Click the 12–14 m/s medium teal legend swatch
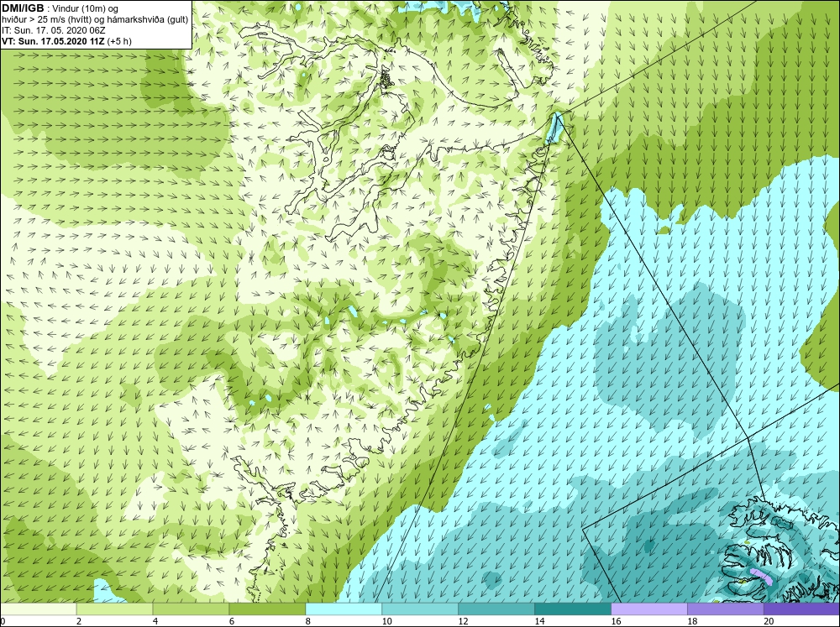 tap(496, 609)
